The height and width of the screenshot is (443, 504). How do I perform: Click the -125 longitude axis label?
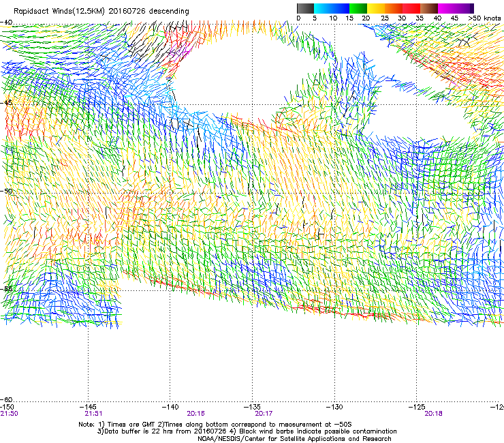pos(417,407)
